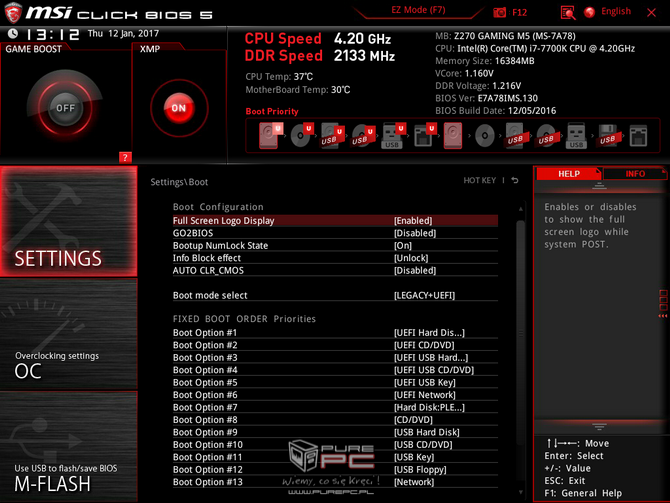The height and width of the screenshot is (503, 670).
Task: Click the MSI dragon shield logo
Action: (13, 12)
